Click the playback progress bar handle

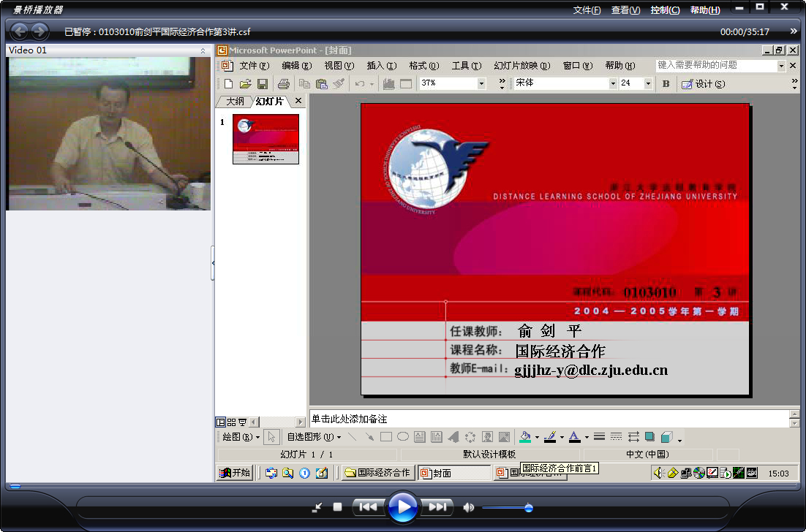click(15, 486)
